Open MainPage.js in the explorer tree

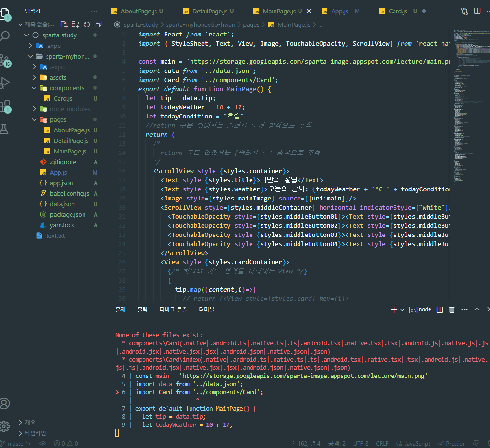(70, 152)
